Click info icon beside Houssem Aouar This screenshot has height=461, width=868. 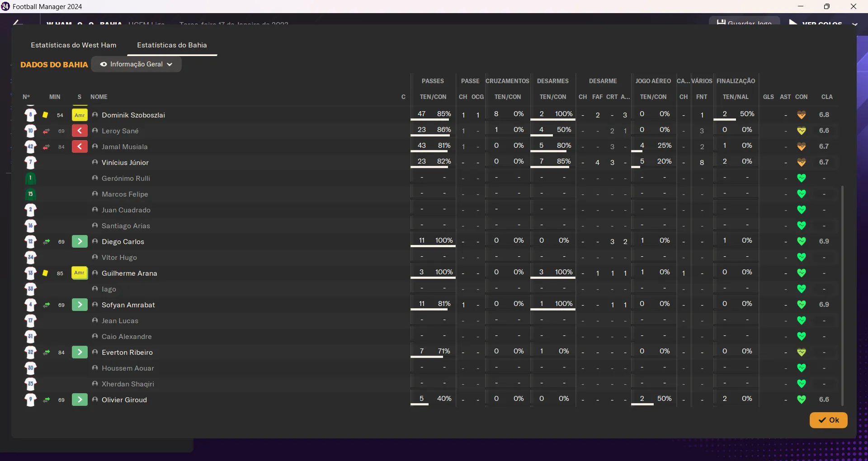(95, 368)
